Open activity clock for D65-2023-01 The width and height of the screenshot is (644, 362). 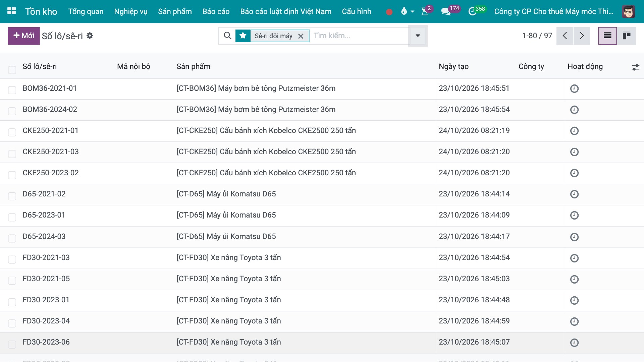574,215
